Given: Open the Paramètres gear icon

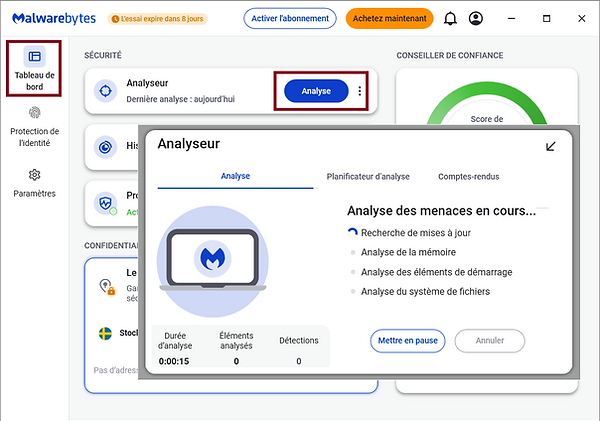Looking at the screenshot, I should [34, 175].
